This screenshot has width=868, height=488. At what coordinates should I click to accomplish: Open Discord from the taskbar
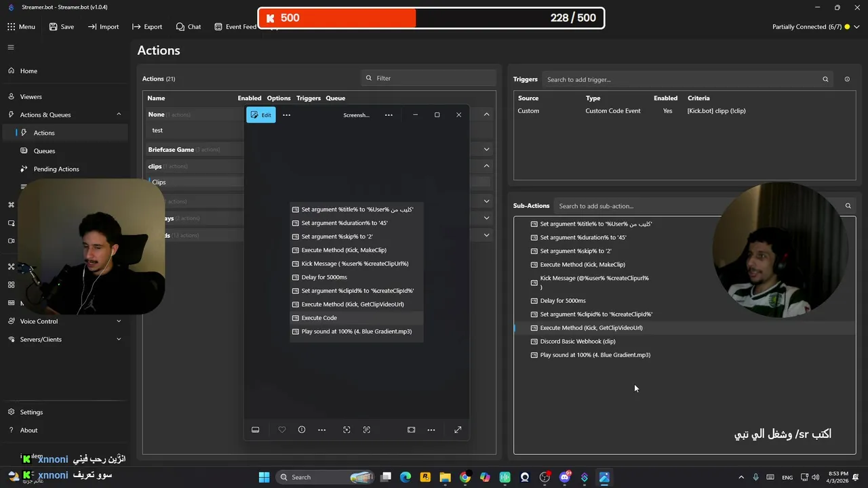tap(564, 477)
